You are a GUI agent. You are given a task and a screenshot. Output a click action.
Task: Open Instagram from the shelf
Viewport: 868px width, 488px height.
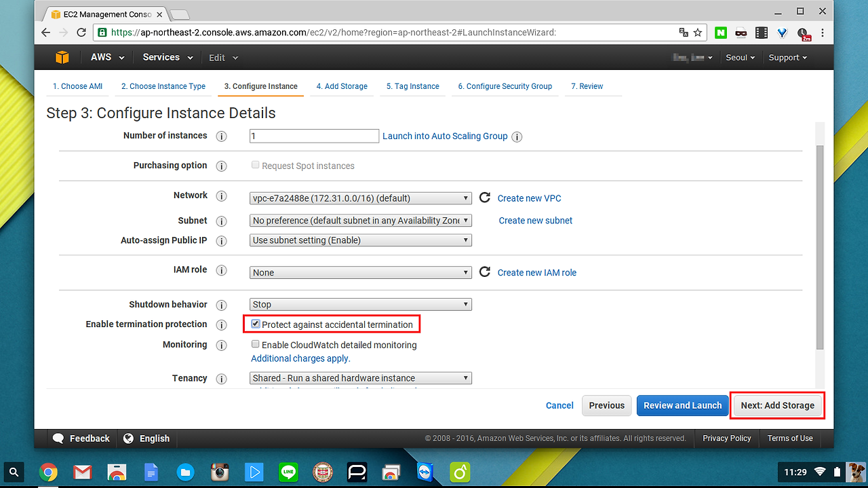click(x=219, y=472)
